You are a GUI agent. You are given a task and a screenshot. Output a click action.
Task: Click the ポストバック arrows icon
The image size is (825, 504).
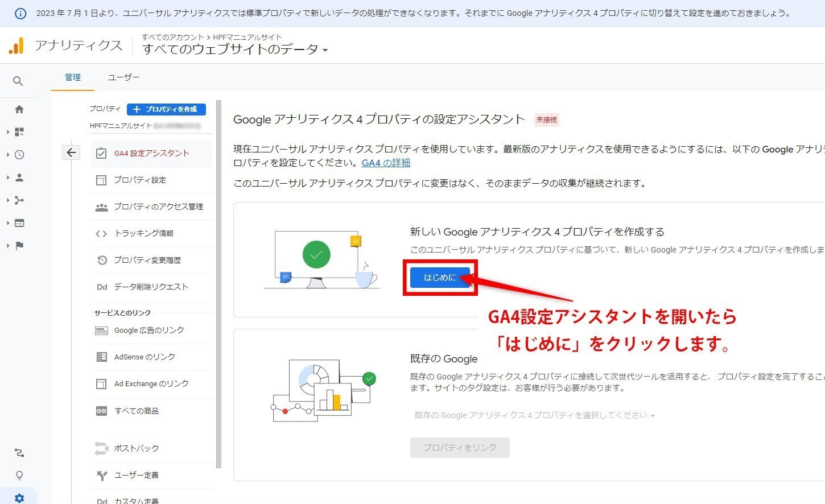tap(101, 448)
